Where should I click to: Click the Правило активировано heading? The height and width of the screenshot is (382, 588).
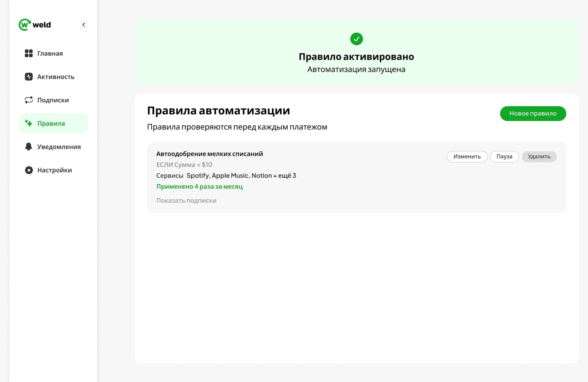(356, 57)
